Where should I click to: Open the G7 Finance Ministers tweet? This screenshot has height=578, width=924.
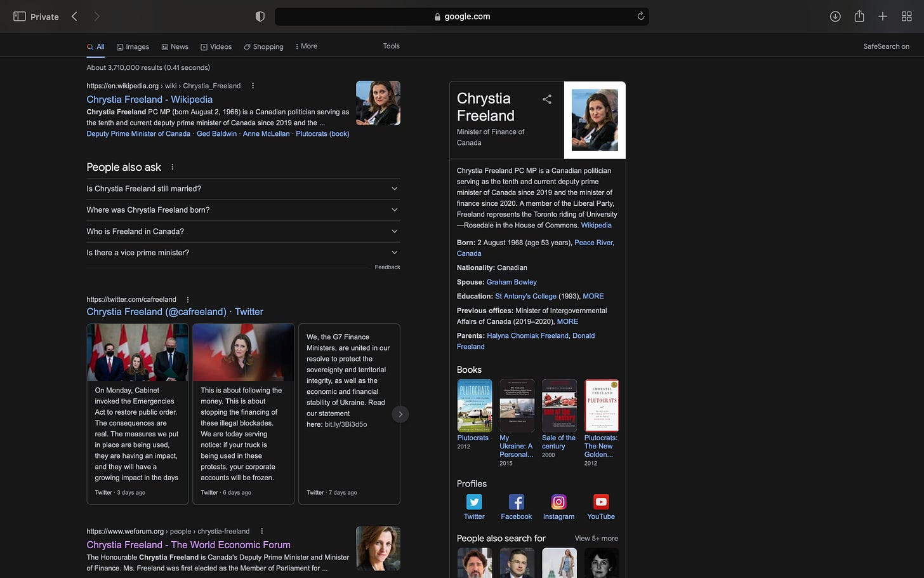coord(349,414)
